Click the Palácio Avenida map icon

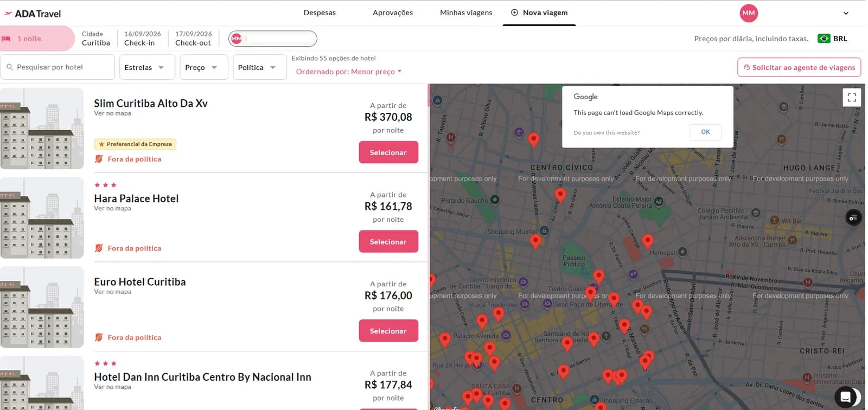pos(506,335)
